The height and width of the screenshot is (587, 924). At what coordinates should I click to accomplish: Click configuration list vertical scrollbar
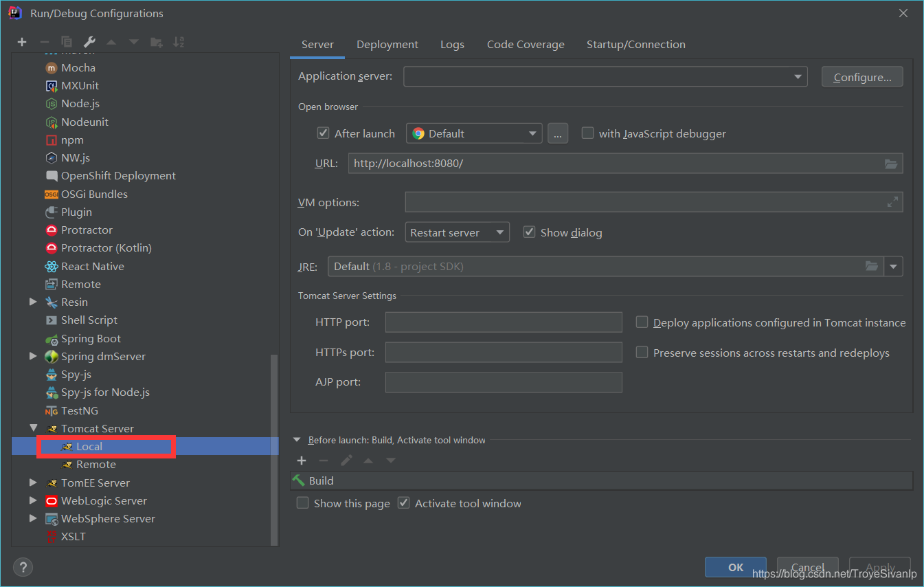pos(275,450)
